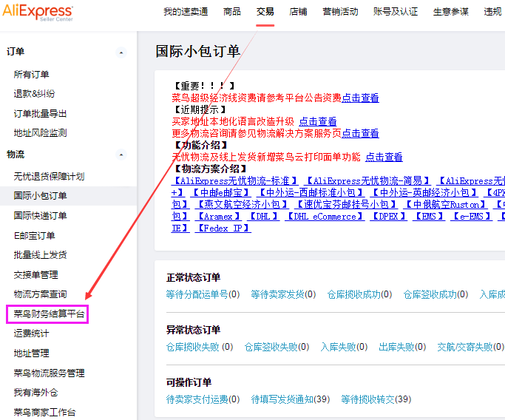Viewport: 505px width, 420px height.
Task: Filter by 待填写发货通知(39)
Action: coord(291,399)
